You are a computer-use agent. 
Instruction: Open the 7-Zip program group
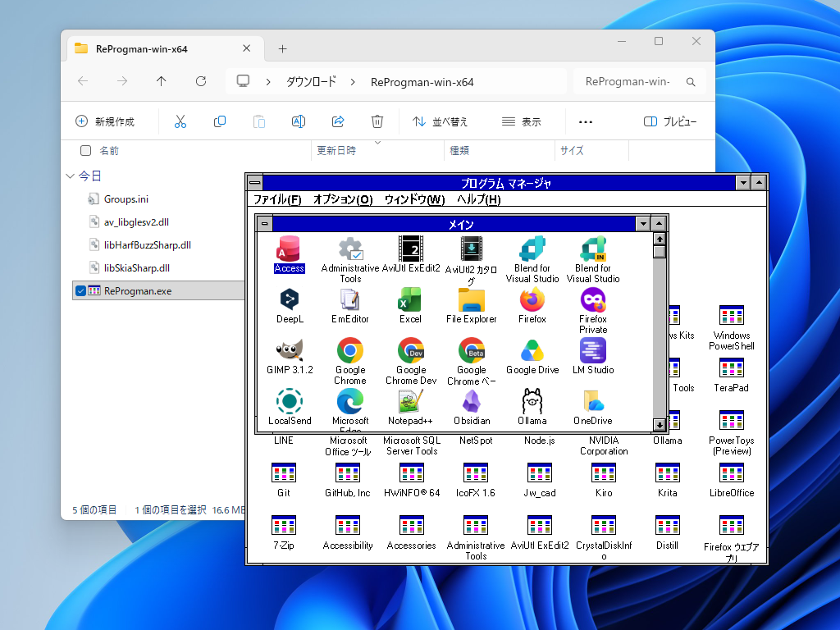(x=283, y=532)
